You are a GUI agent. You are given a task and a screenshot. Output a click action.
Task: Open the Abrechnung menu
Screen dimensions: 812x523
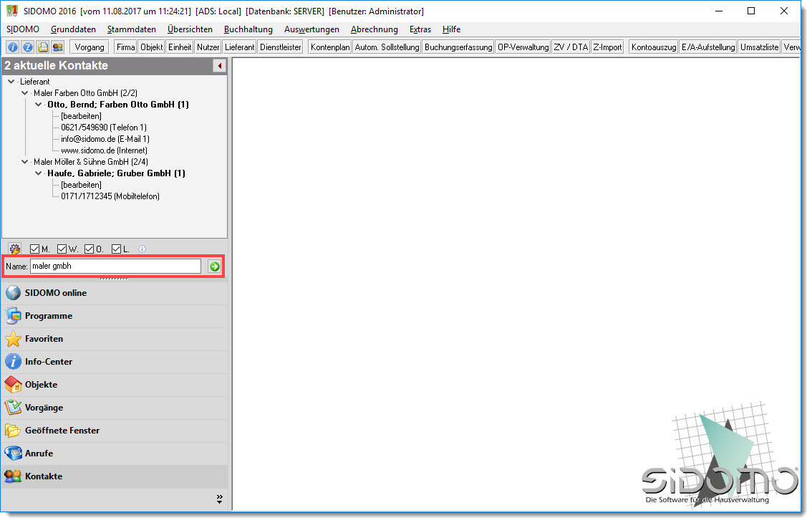coord(374,29)
